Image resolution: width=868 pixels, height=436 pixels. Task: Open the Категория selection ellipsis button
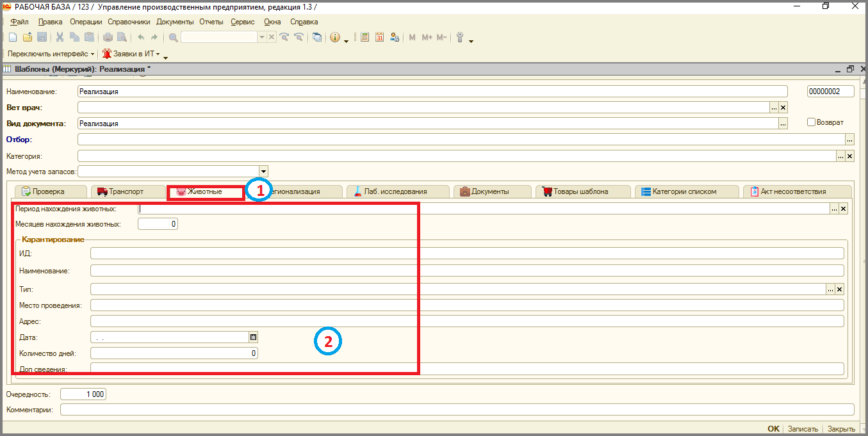pos(841,156)
